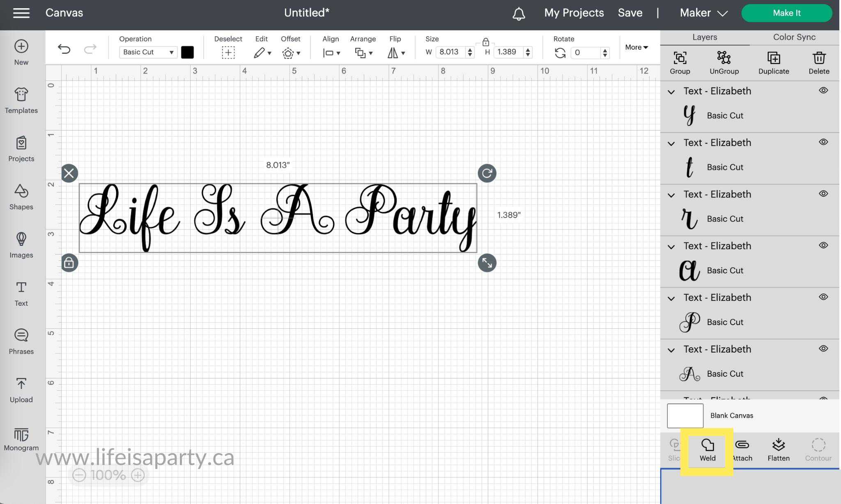Switch to the Color Sync tab
Viewport: 841px width, 504px height.
(794, 37)
